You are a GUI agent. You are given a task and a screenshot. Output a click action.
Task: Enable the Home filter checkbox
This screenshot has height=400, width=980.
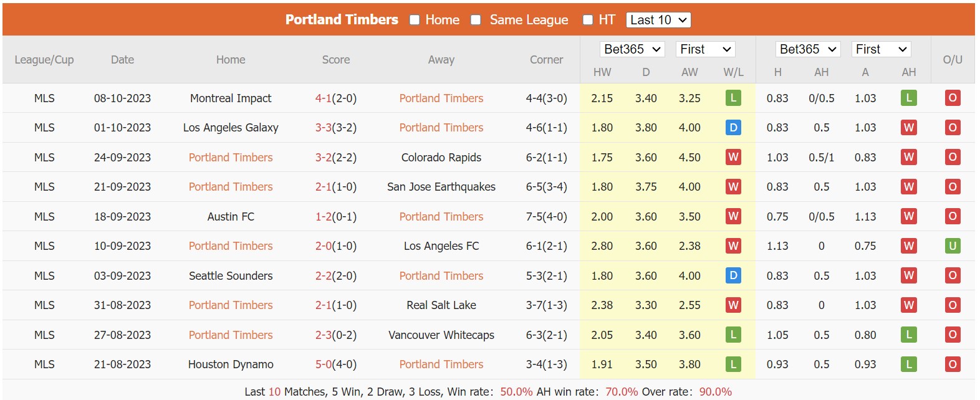tap(413, 19)
